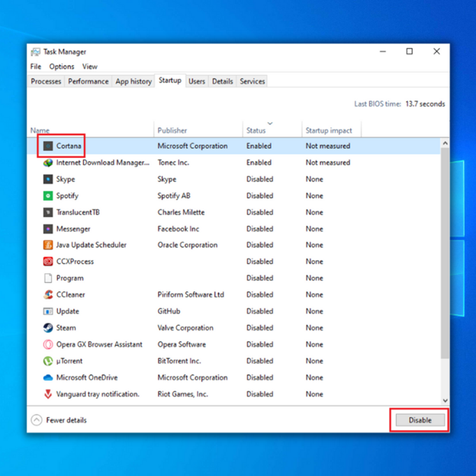The height and width of the screenshot is (476, 476).
Task: Click Tonec Inc. publisher cell
Action: (x=173, y=162)
